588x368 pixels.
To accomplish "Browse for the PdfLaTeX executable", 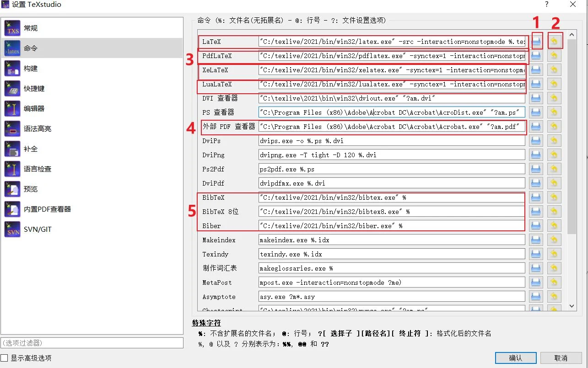I will 536,56.
